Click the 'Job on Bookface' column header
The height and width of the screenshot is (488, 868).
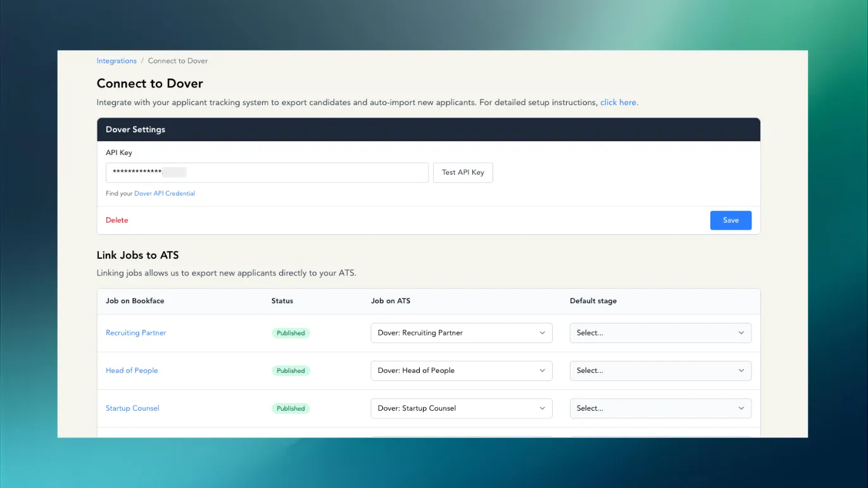[x=135, y=301]
